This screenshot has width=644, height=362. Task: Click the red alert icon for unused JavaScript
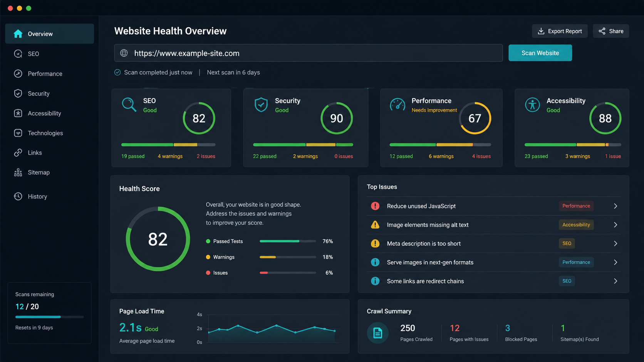375,206
